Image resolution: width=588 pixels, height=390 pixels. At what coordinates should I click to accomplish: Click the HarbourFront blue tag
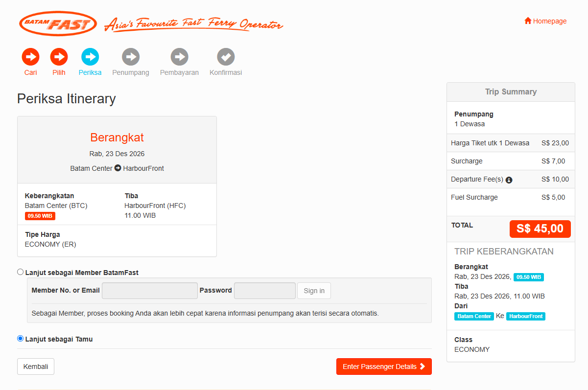[526, 316]
